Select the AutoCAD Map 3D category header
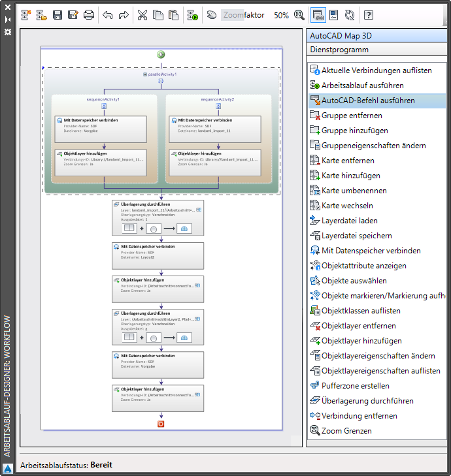Image resolution: width=451 pixels, height=476 pixels. point(376,36)
